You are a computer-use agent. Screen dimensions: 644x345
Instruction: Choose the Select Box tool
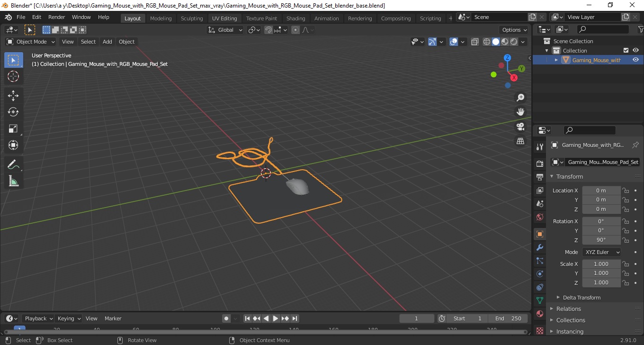pyautogui.click(x=13, y=60)
